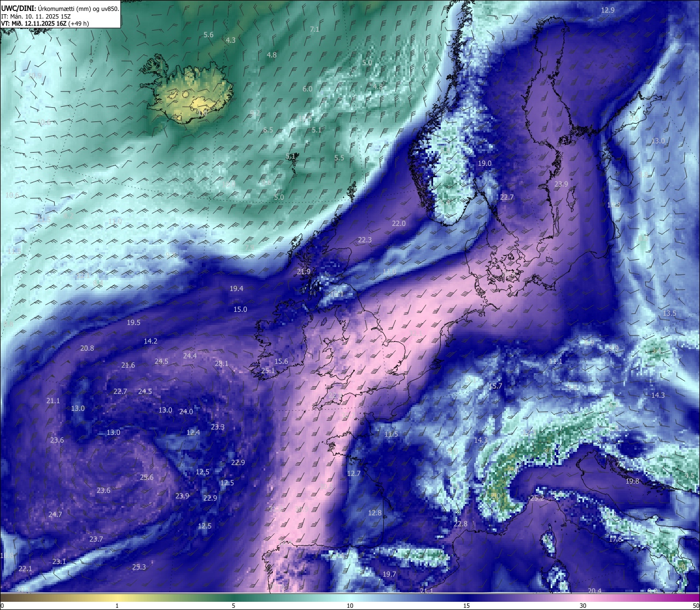Click the colour scale tick label "10"
This screenshot has width=700, height=610.
350,606
